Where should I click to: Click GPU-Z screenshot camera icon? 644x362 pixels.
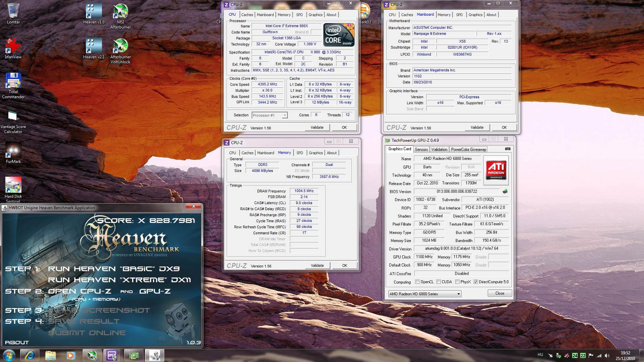coord(508,149)
